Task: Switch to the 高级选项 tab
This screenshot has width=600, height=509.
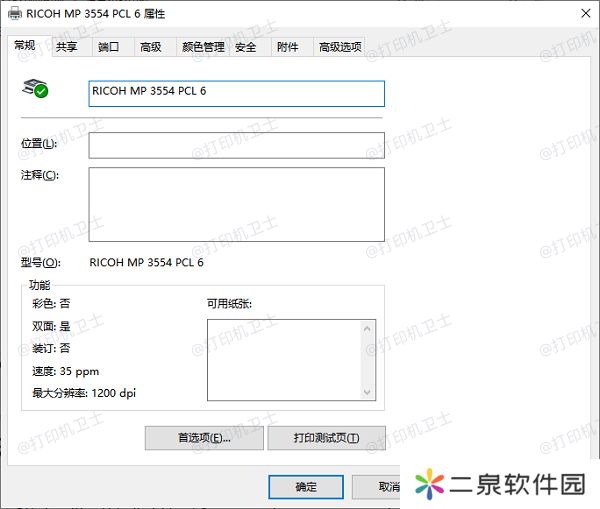Action: (339, 47)
